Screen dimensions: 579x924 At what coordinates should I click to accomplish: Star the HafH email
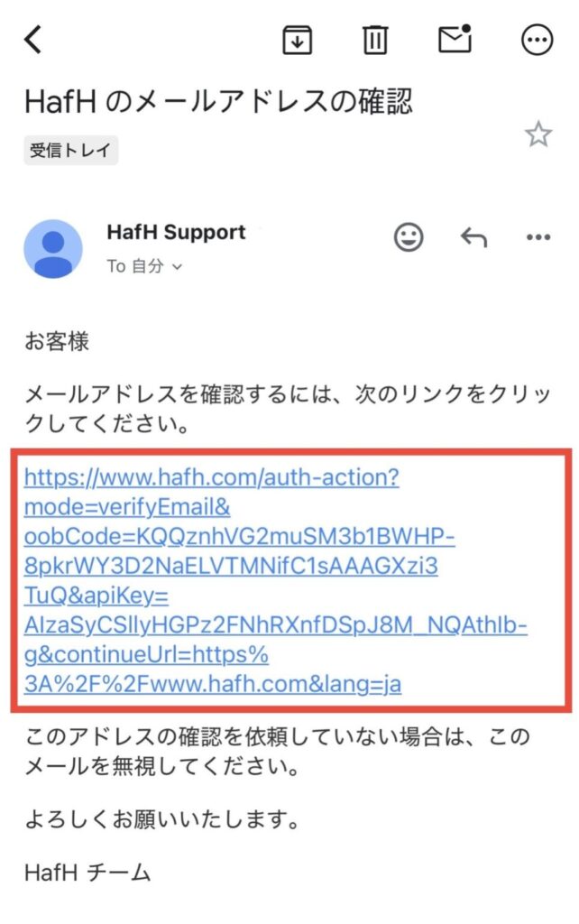538,134
